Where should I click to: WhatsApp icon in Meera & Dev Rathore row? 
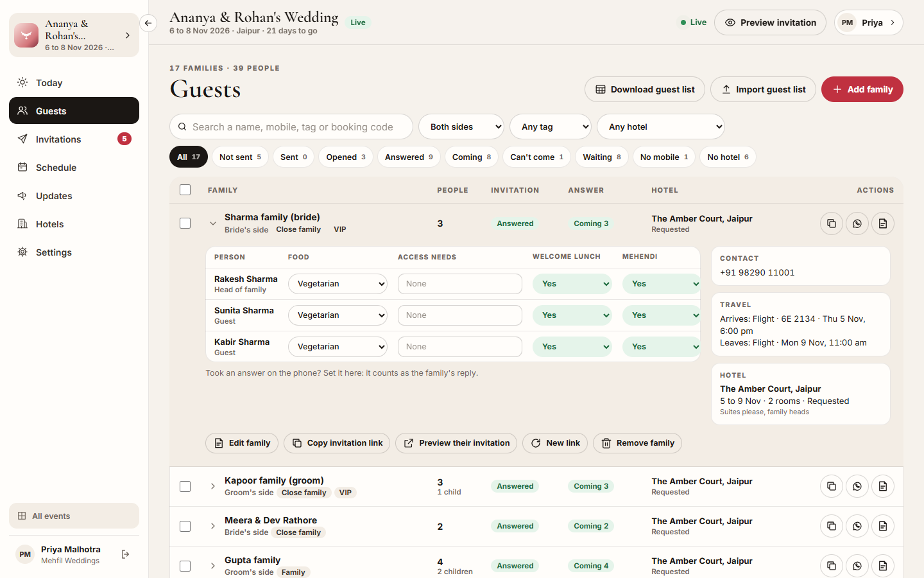[x=857, y=526]
